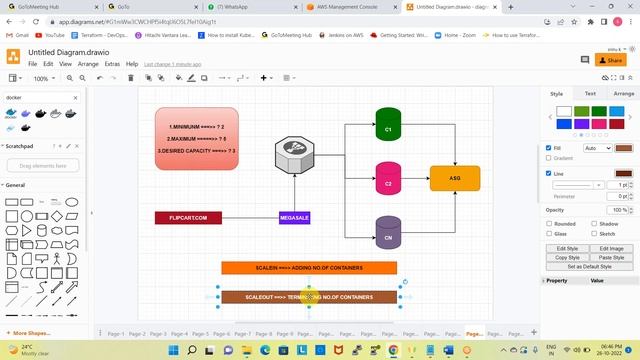Open the brown fill color swatch
The width and height of the screenshot is (640, 360).
[x=624, y=148]
